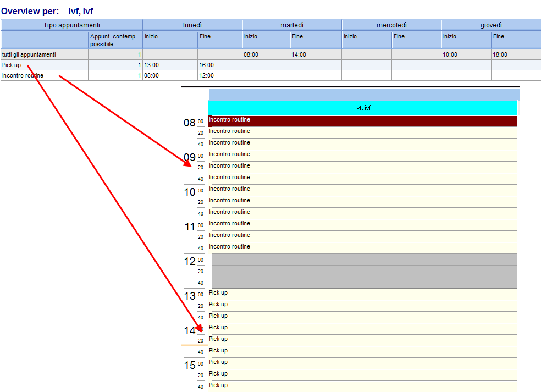Viewport: 541px width, 392px height.
Task: Click the 'lunedì' day column header
Action: click(x=192, y=25)
